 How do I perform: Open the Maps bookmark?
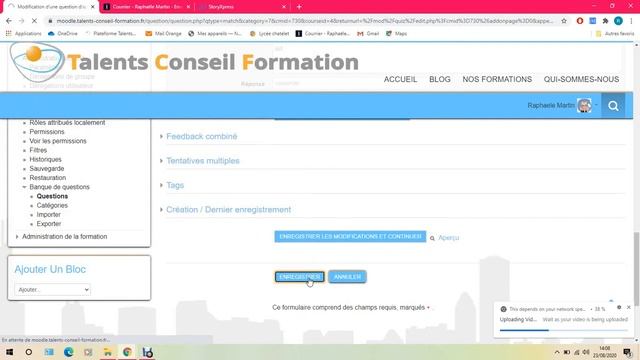point(396,33)
